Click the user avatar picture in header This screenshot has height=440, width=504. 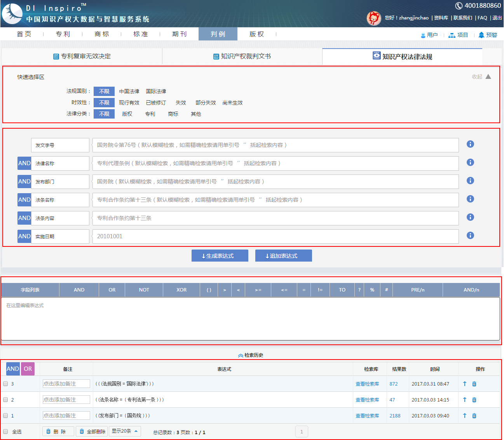pyautogui.click(x=374, y=18)
